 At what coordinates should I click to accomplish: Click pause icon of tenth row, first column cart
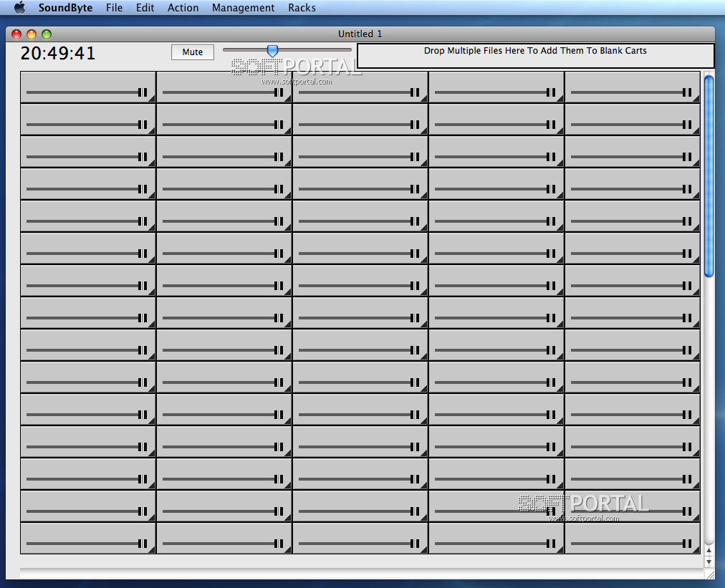[x=143, y=382]
